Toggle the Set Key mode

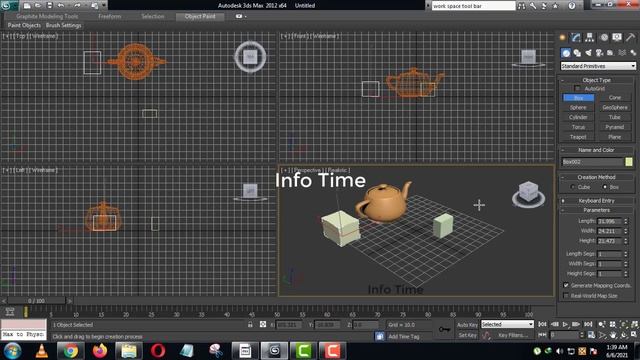pyautogui.click(x=467, y=335)
